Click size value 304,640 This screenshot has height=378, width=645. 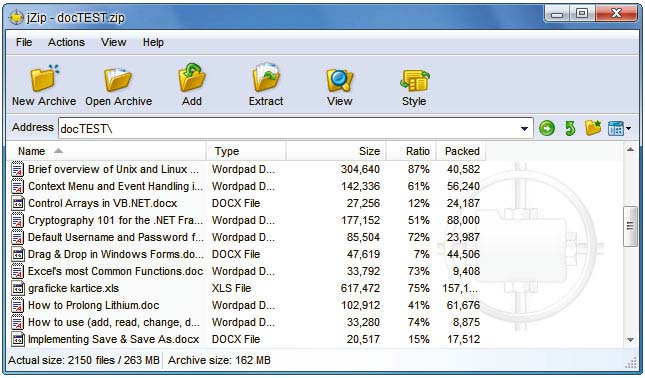[360, 169]
